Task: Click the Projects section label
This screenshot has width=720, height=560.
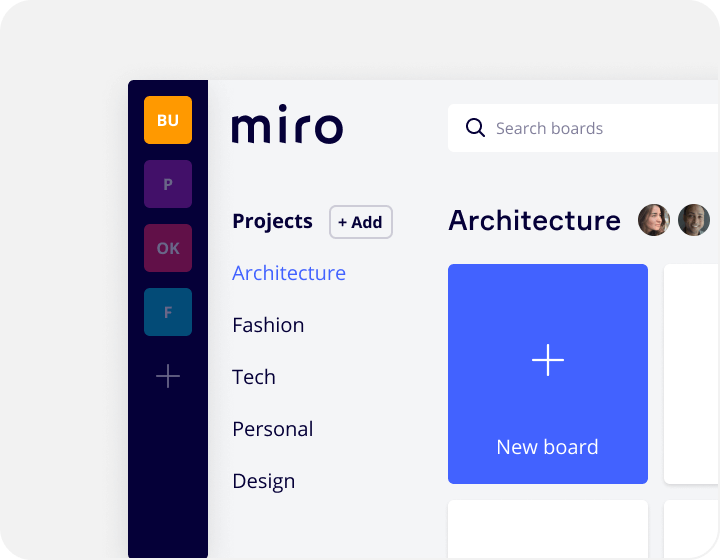Action: point(272,221)
